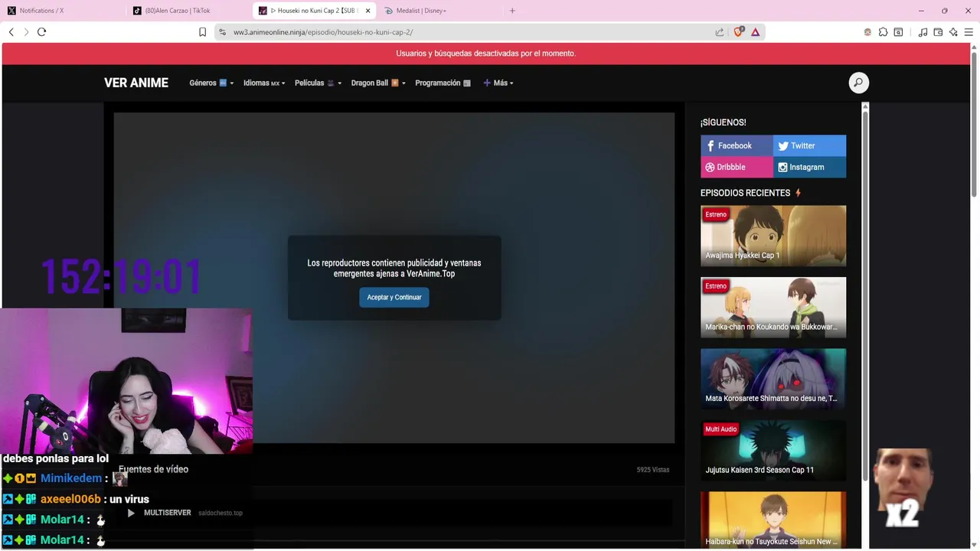The width and height of the screenshot is (980, 551).
Task: Open the browser hamburger menu
Action: 969,32
